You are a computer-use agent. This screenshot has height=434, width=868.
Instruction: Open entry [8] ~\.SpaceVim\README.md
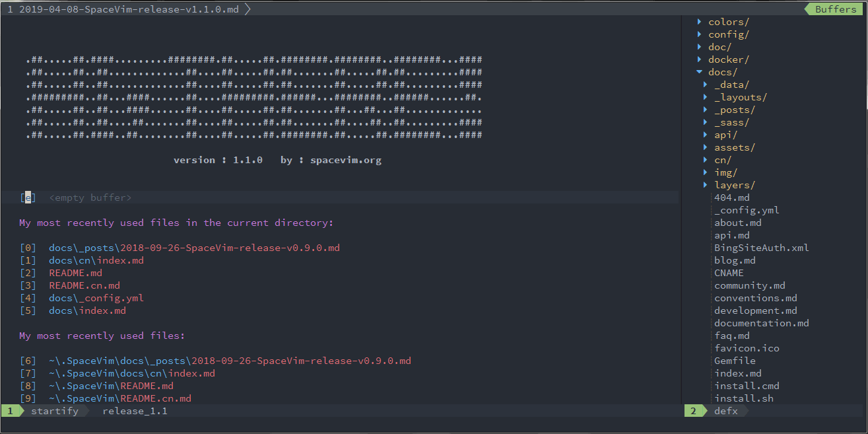coord(96,386)
